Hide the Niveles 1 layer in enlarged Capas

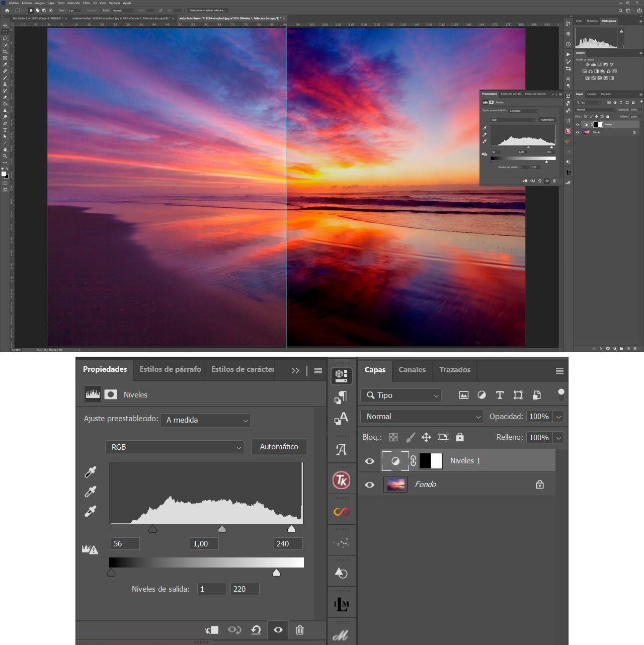pos(369,461)
